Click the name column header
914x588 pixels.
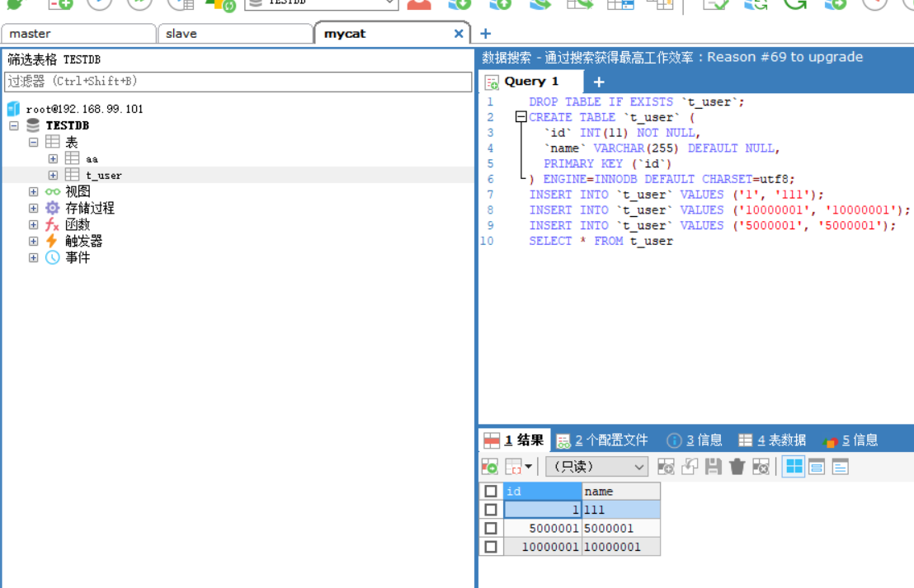point(621,492)
